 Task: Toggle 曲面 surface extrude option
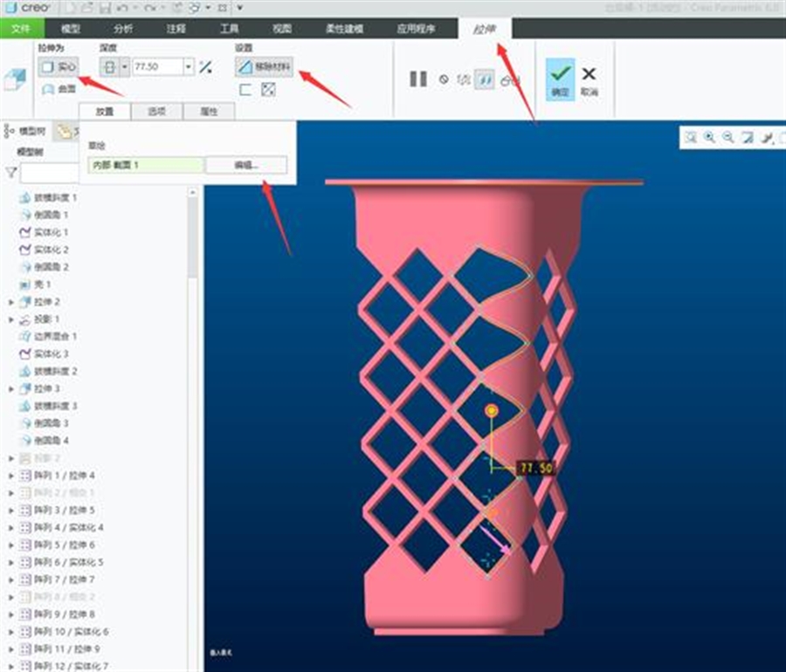tap(59, 89)
